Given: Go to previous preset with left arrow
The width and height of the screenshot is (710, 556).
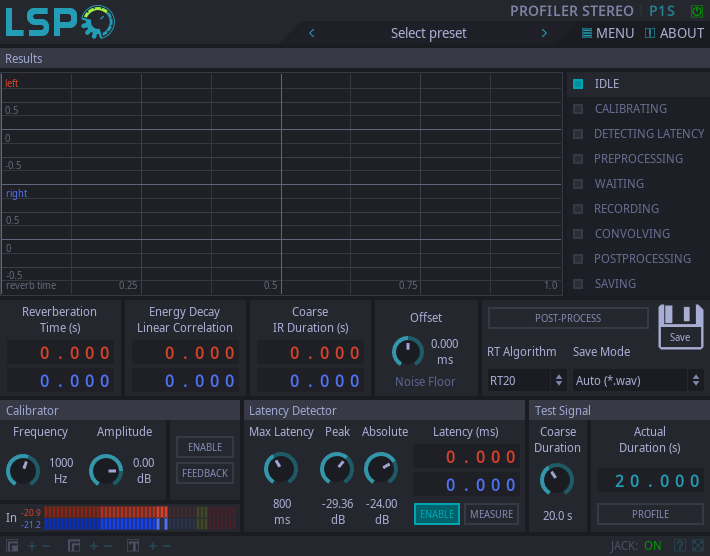Looking at the screenshot, I should [312, 33].
